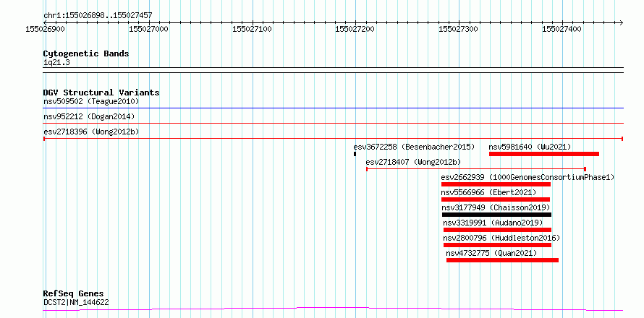Select the red bar under nsv5566966
Screen dimensions: 644x318
pyautogui.click(x=496, y=199)
